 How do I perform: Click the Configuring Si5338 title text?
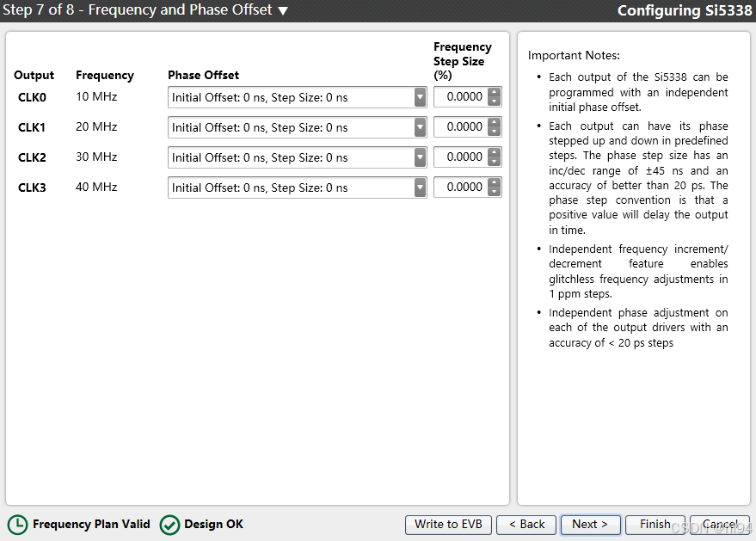(685, 10)
